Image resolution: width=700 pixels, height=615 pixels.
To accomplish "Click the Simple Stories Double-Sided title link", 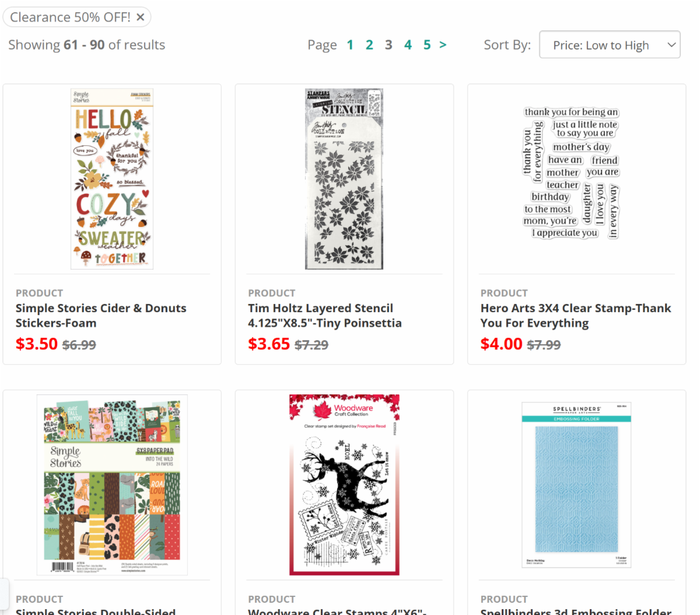I will 96,611.
